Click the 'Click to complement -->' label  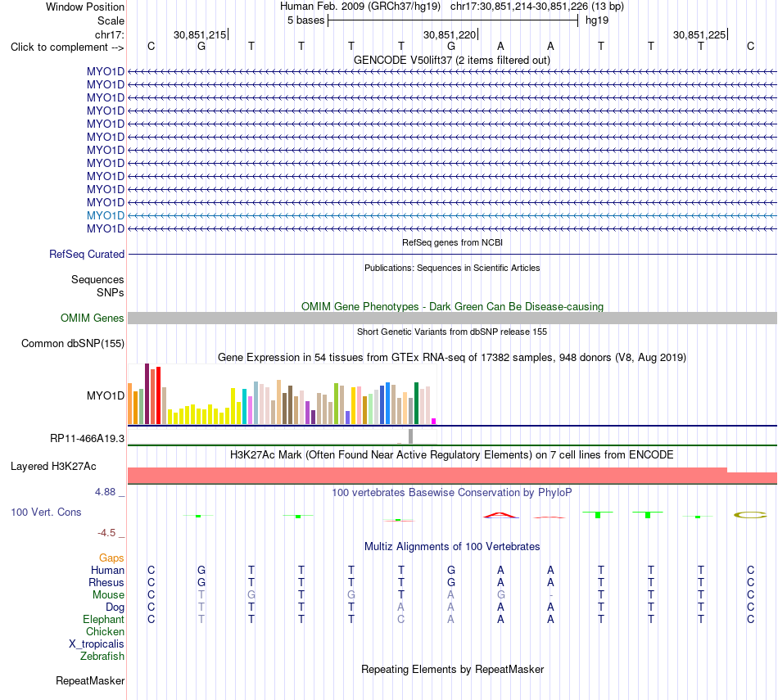pos(67,47)
